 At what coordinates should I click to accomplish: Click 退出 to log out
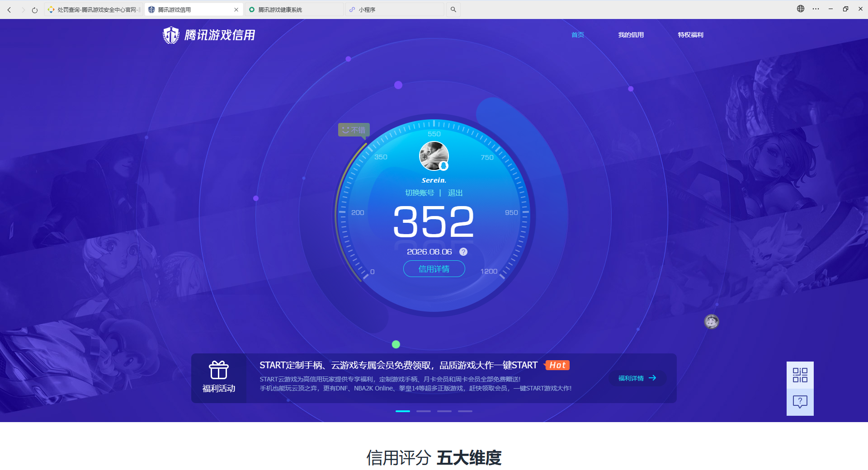[x=455, y=193]
